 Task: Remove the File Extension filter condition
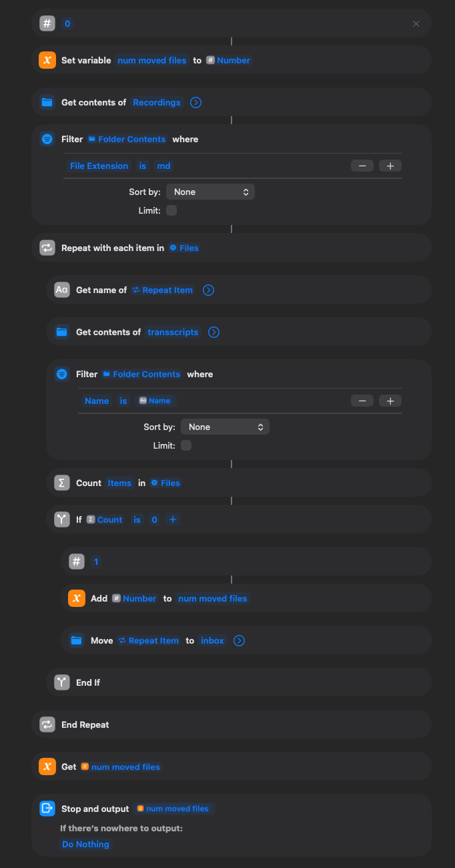tap(362, 166)
